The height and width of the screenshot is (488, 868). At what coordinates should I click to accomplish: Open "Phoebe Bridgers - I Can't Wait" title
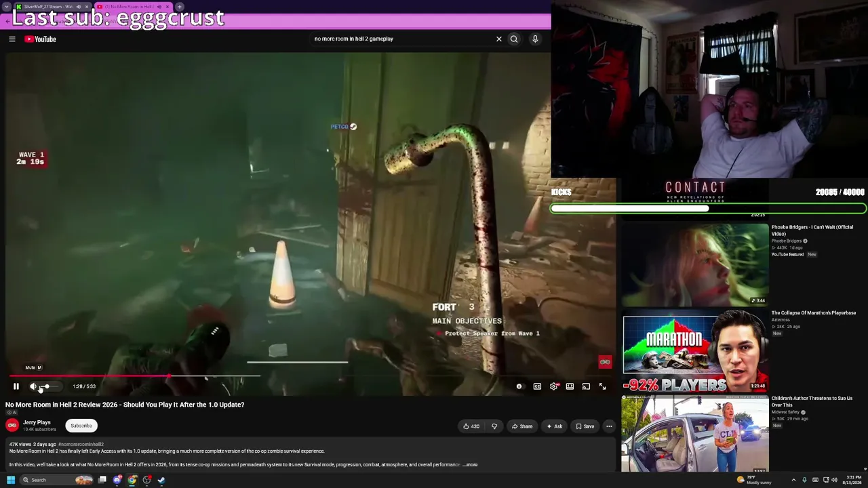coord(812,230)
